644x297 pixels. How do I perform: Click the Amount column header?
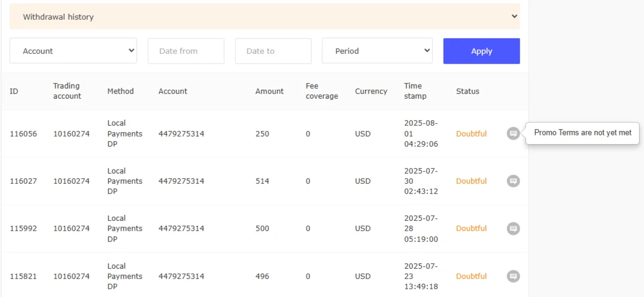click(x=269, y=91)
